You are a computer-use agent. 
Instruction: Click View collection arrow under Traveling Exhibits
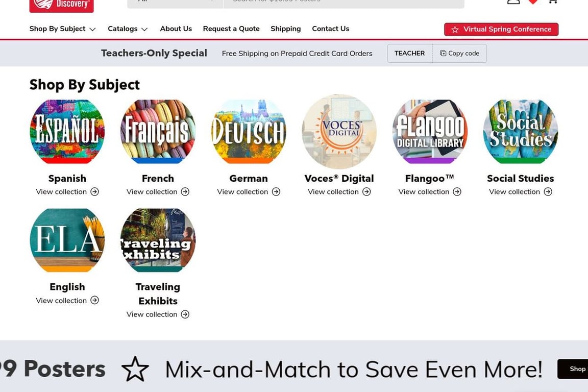tap(185, 314)
